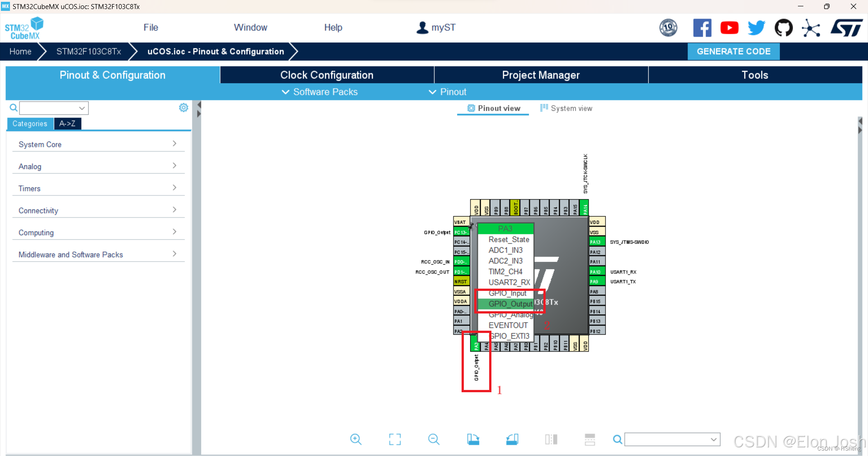
Task: Zoom out of the chip pinout
Action: coord(434,439)
